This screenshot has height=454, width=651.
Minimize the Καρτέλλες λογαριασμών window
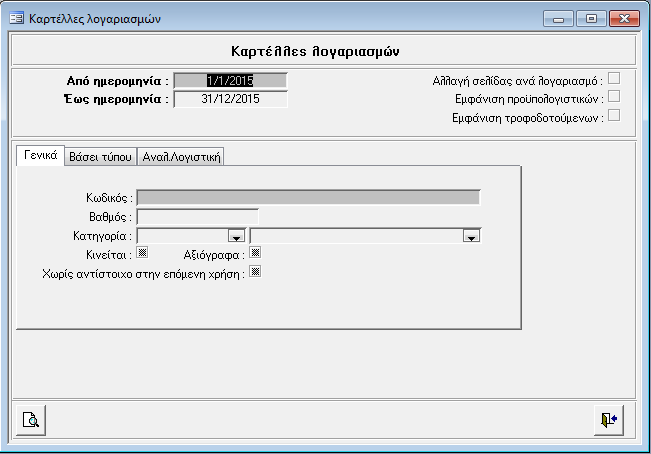click(x=559, y=19)
